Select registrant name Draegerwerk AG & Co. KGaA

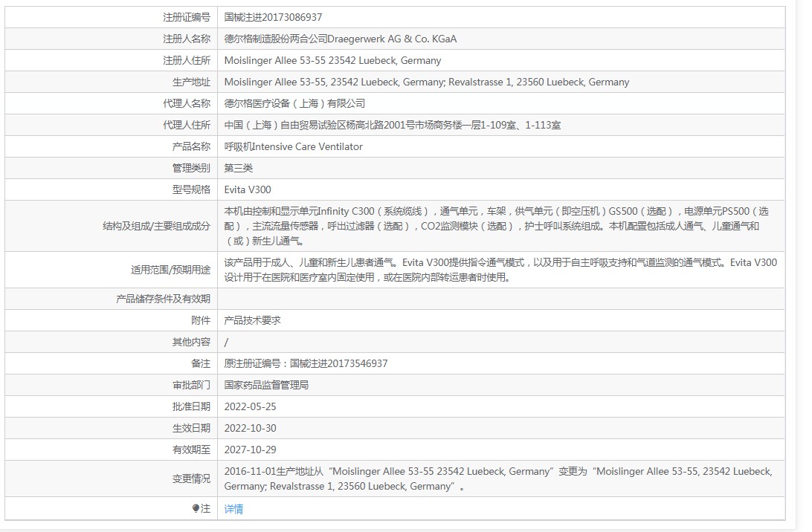pos(392,39)
